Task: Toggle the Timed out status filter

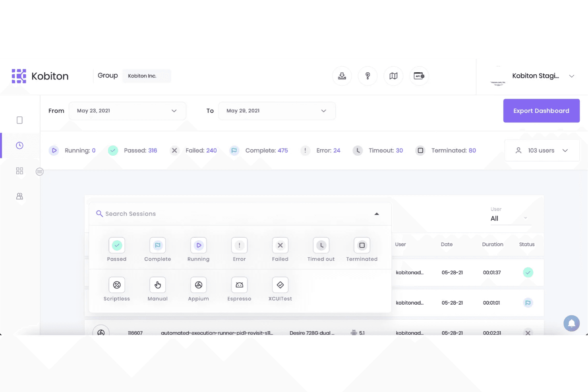Action: [321, 245]
